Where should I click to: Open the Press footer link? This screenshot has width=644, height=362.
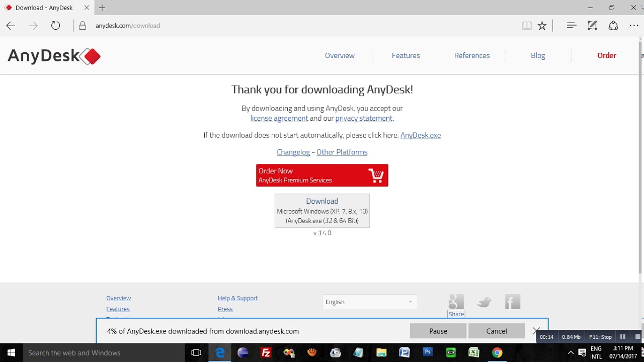[x=225, y=309]
